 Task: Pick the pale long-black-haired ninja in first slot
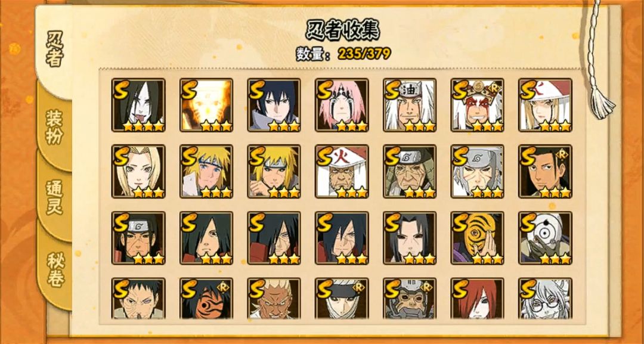138,105
